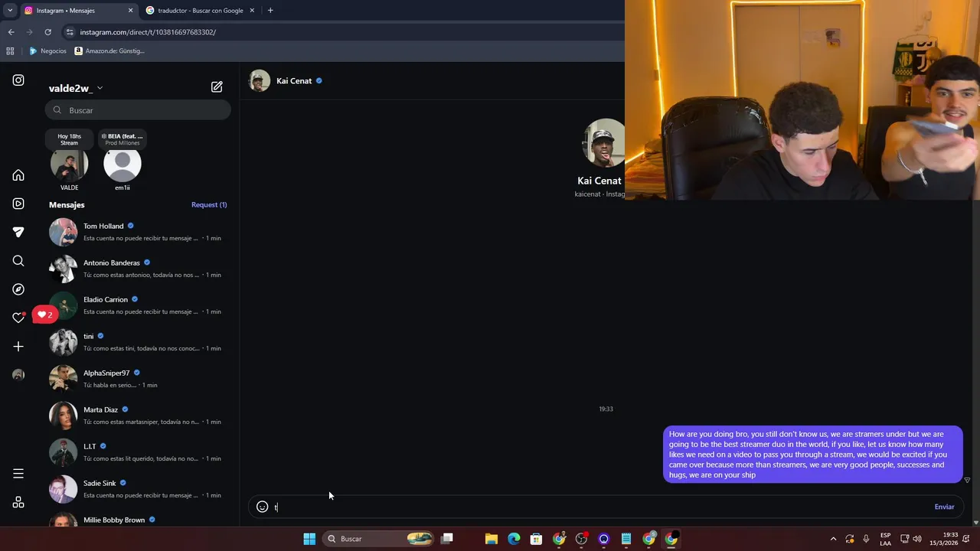The image size is (980, 551).
Task: Open Amazon.de bookmark
Action: point(109,51)
